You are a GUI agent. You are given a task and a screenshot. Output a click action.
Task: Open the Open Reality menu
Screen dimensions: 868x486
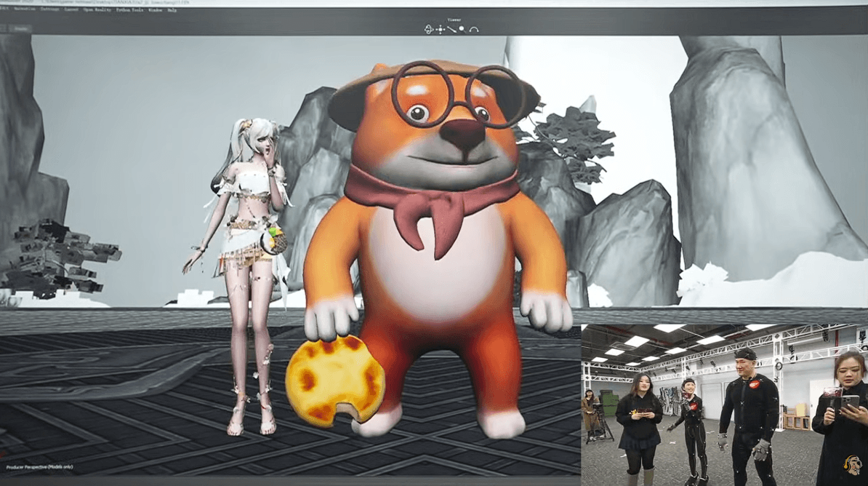97,9
